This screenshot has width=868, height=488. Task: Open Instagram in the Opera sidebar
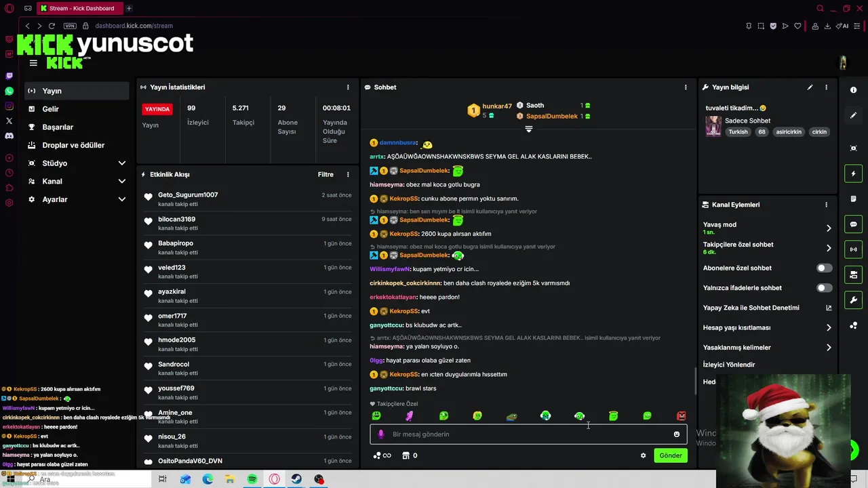point(9,106)
